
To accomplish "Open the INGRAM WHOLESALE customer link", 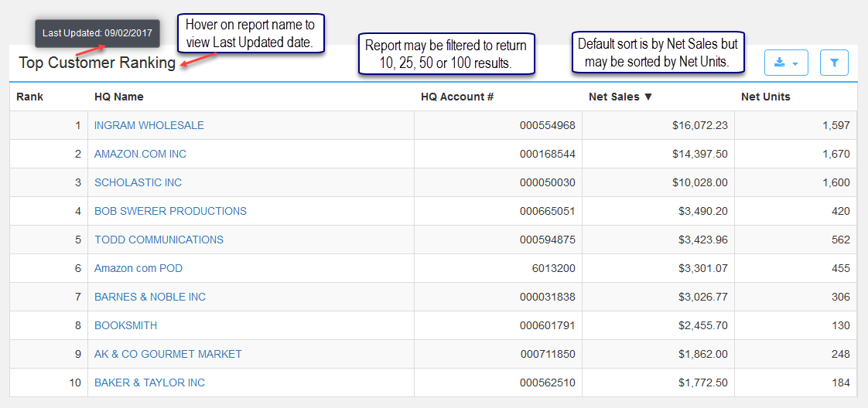I will click(149, 125).
